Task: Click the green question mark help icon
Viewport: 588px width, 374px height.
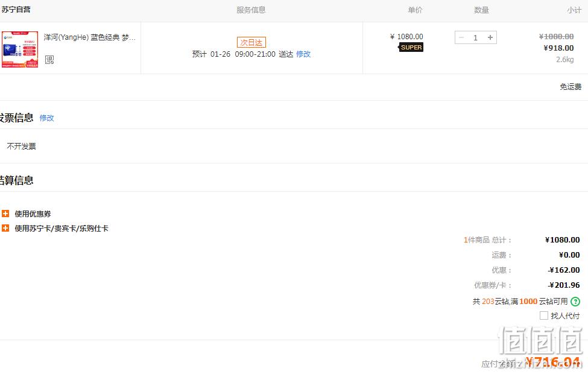Action: click(575, 301)
